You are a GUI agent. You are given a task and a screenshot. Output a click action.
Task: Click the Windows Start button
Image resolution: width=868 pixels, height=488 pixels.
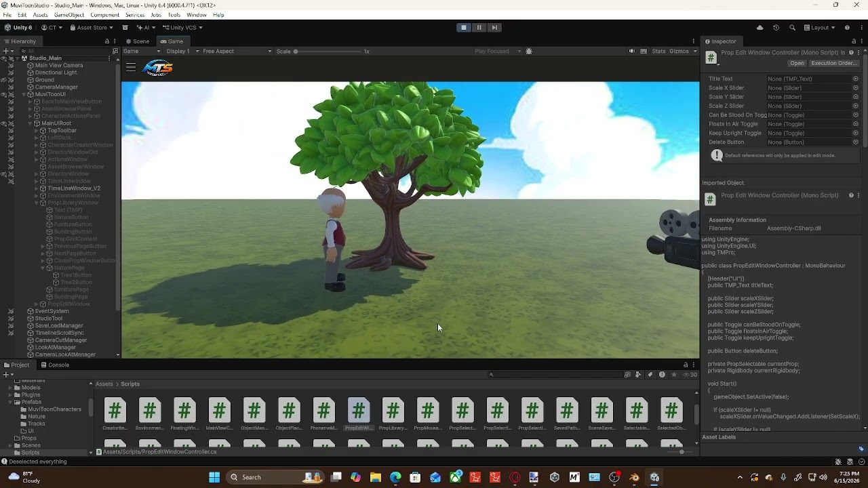click(214, 477)
